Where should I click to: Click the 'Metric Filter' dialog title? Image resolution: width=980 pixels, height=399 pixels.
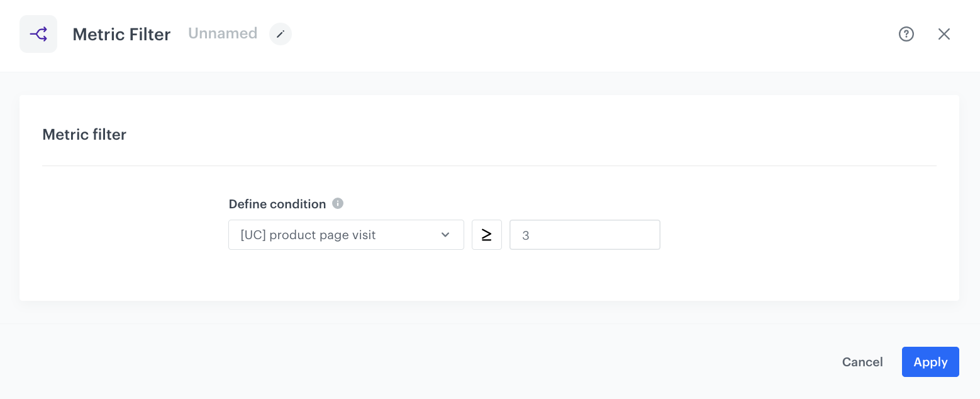pyautogui.click(x=121, y=34)
